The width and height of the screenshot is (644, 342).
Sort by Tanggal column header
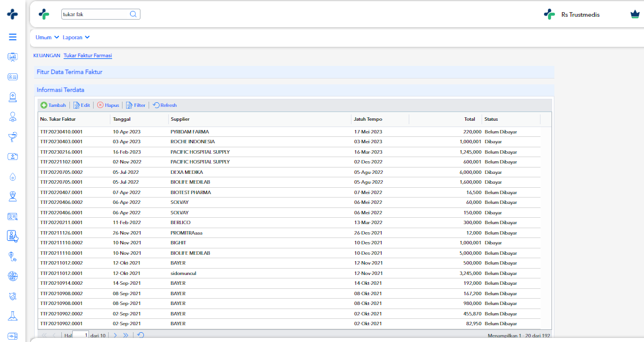pyautogui.click(x=140, y=119)
